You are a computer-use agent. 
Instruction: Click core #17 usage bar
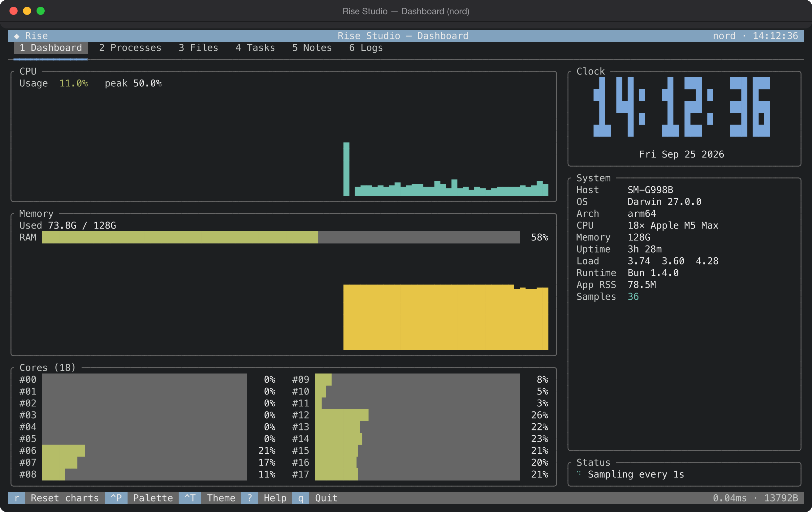pyautogui.click(x=418, y=474)
